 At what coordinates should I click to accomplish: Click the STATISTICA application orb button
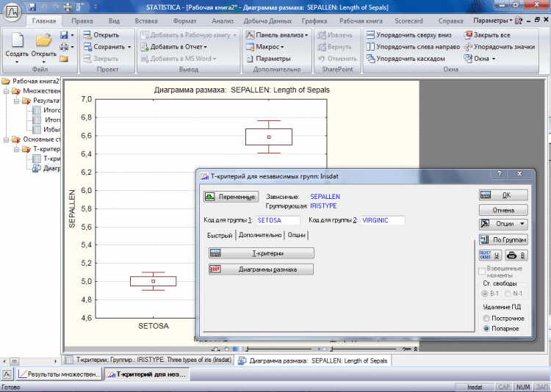pyautogui.click(x=12, y=12)
